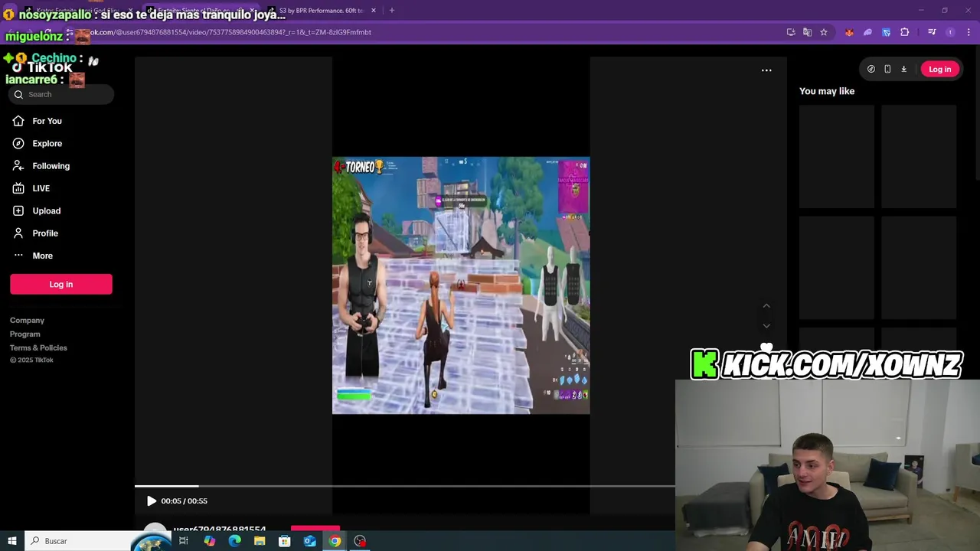Open the purple ghost extension icon

pyautogui.click(x=867, y=32)
